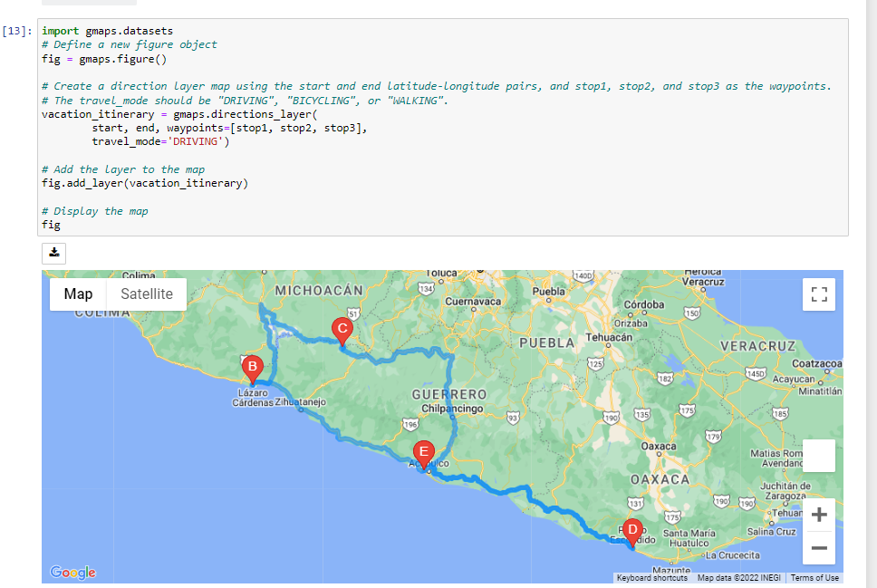Click the Keyboard shortcuts link
Image resolution: width=877 pixels, height=588 pixels.
pyautogui.click(x=651, y=578)
